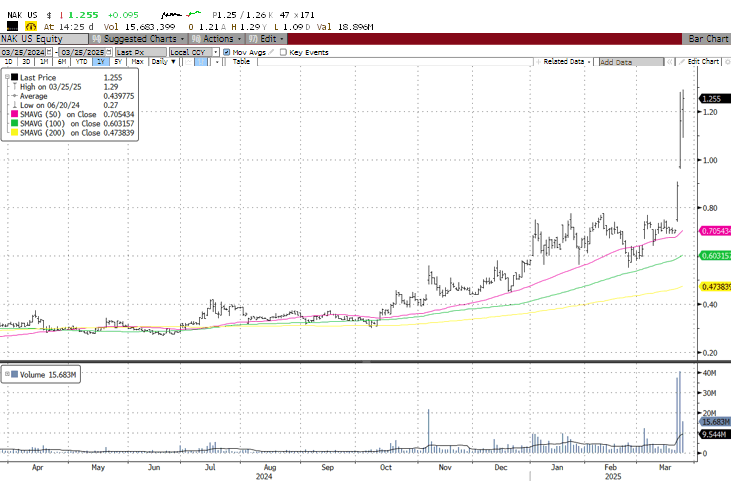Open the start date calendar picker icon
The width and height of the screenshot is (731, 482).
pos(49,52)
